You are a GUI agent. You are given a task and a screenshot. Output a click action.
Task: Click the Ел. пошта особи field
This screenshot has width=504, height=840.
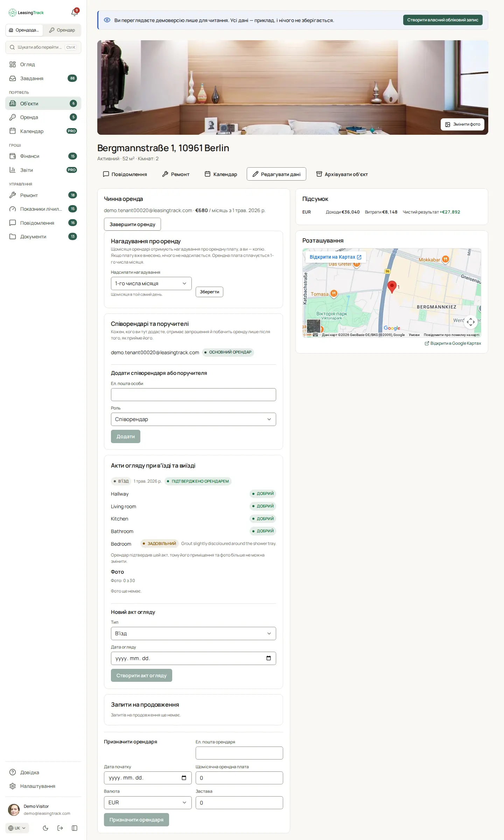coord(194,395)
